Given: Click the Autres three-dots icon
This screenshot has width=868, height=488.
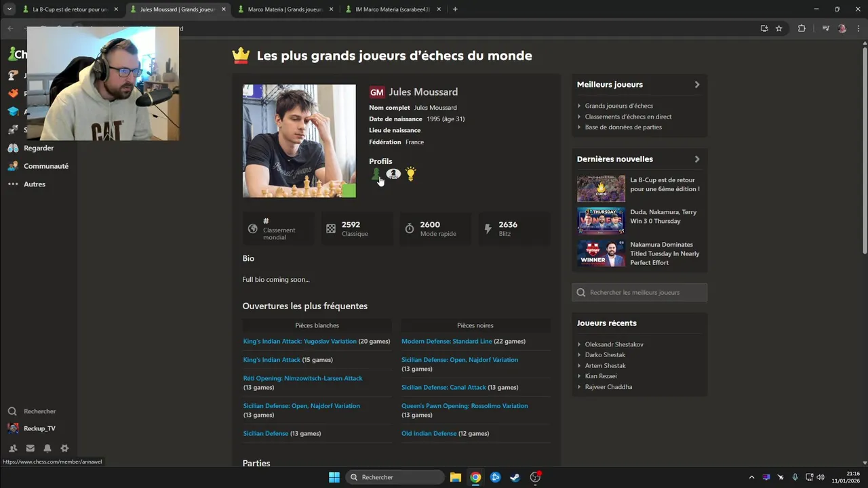Looking at the screenshot, I should click(x=13, y=184).
